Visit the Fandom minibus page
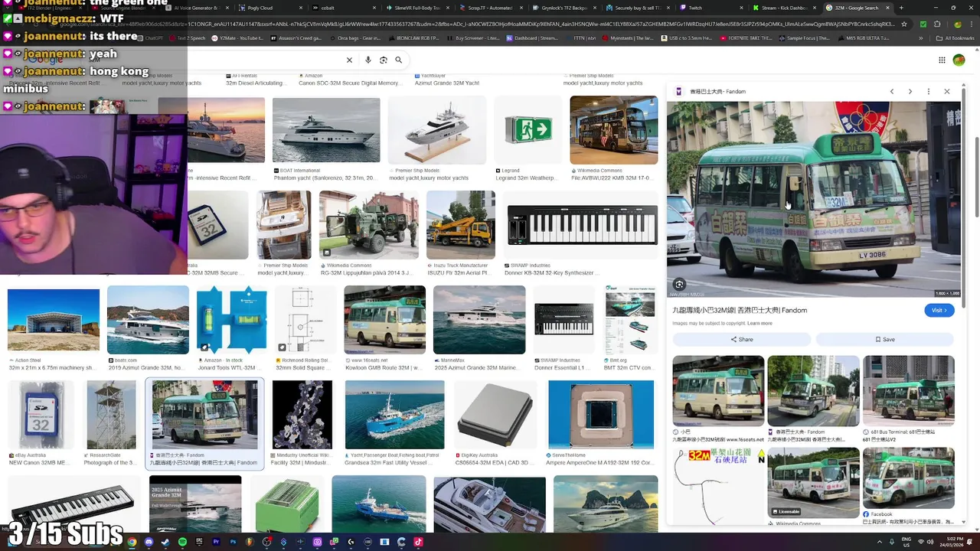980x551 pixels. [x=939, y=310]
